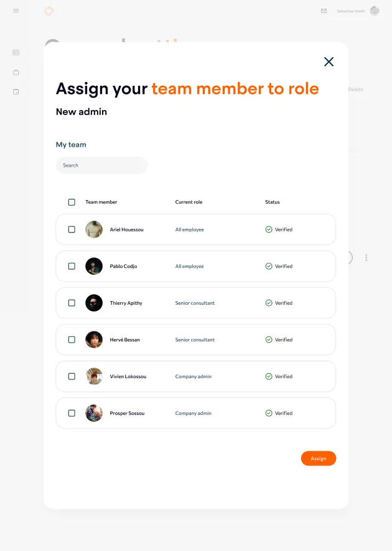
Task: Check the box for Ariel Houessou
Action: pyautogui.click(x=72, y=229)
